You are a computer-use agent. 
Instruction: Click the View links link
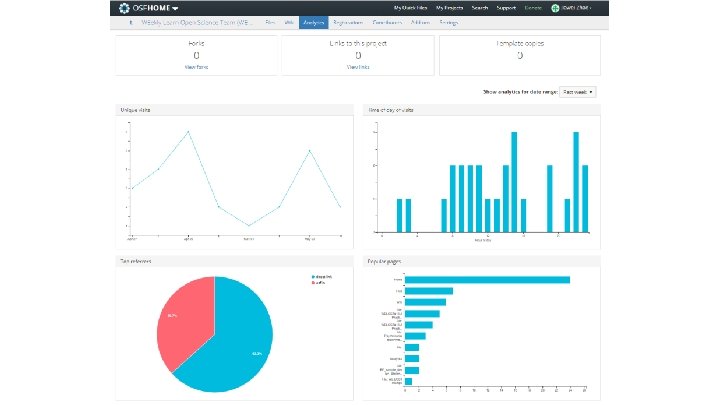coord(358,67)
